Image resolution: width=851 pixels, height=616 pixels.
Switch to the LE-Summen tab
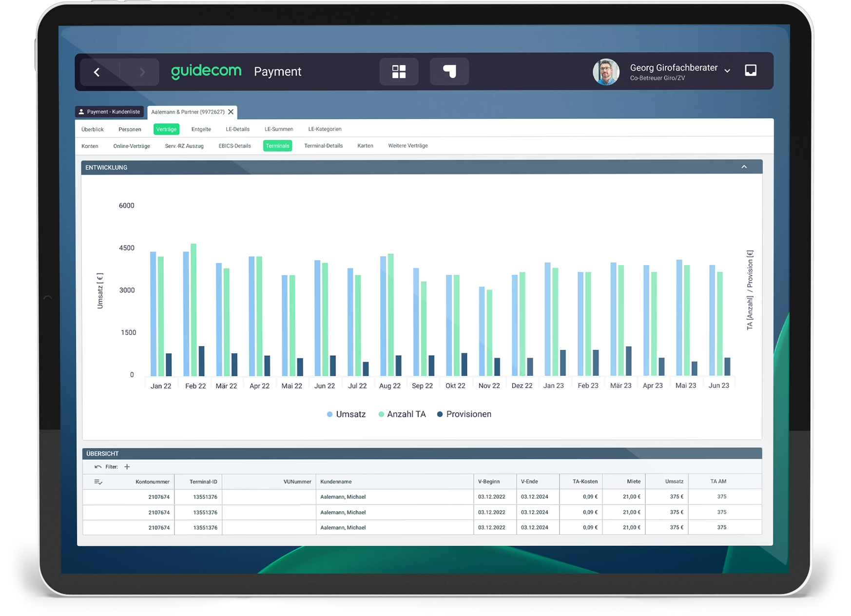[x=279, y=130]
